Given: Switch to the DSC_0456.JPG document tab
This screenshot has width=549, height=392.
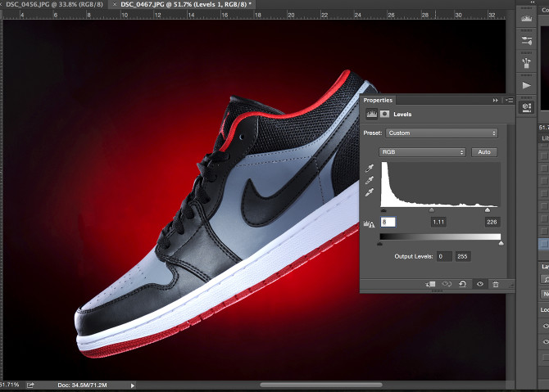Looking at the screenshot, I should point(54,5).
